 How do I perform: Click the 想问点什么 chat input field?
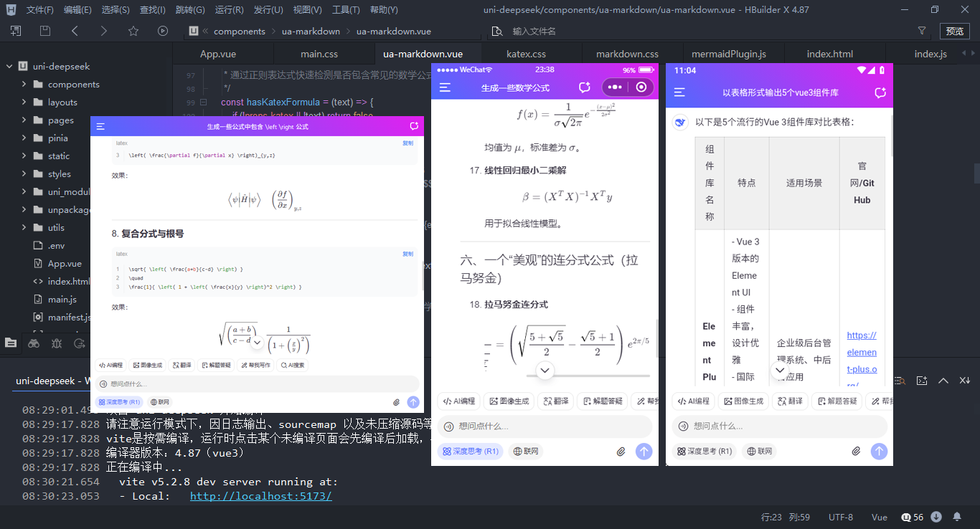point(215,383)
